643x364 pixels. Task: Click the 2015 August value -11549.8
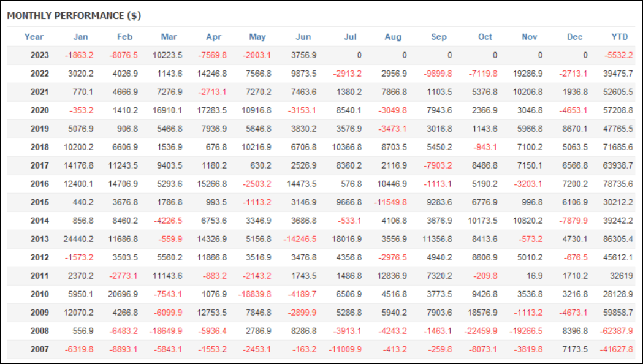tap(390, 202)
